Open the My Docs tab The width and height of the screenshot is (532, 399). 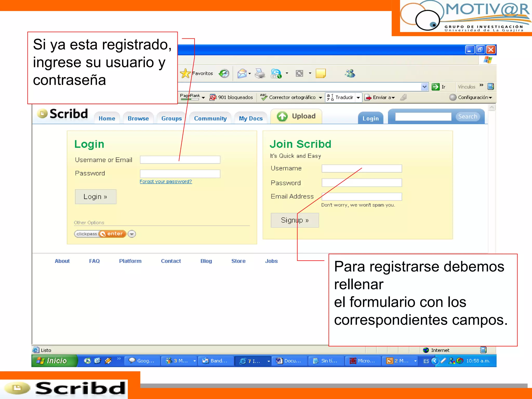(251, 118)
